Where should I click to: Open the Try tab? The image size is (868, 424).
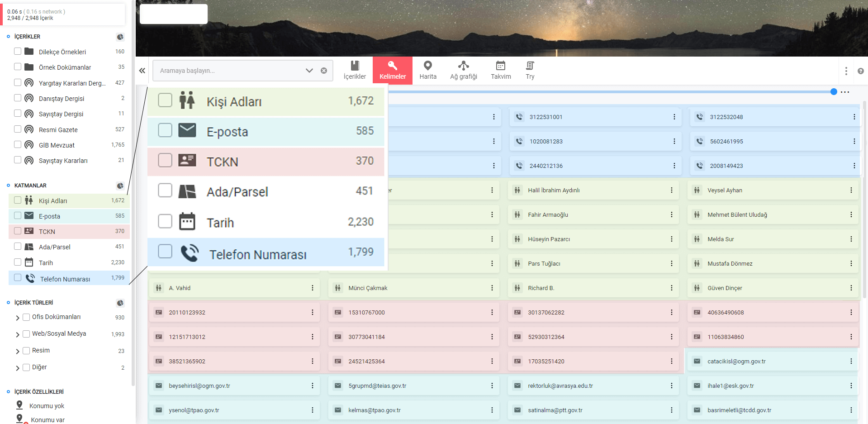530,71
